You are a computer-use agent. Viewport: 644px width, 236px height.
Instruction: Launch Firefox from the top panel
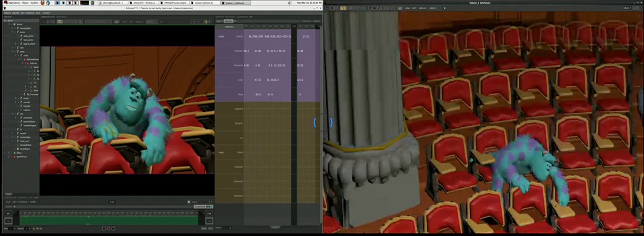(43, 3)
